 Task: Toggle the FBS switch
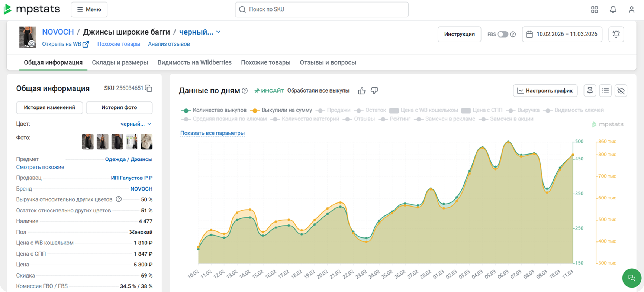click(503, 34)
